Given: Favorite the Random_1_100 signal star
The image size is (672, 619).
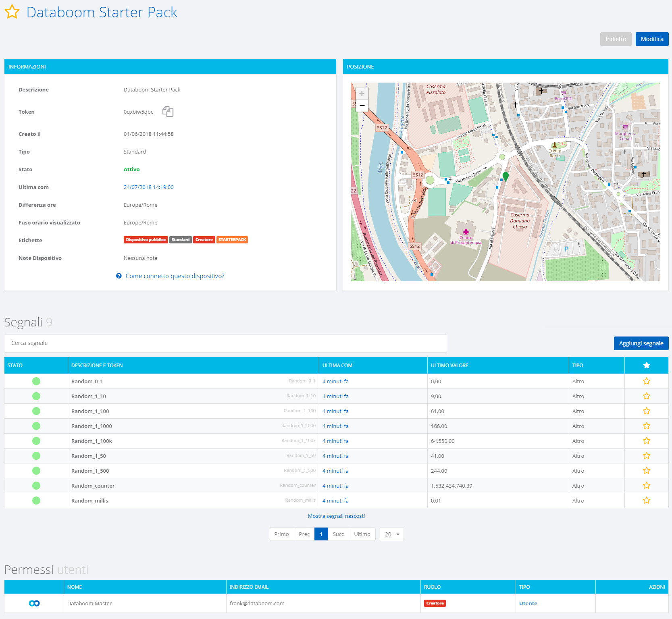Looking at the screenshot, I should [647, 411].
